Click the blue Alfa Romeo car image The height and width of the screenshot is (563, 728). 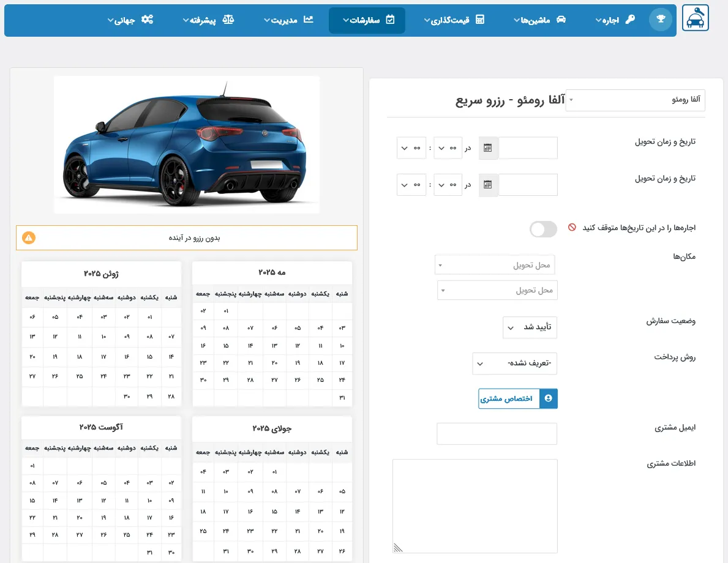(187, 144)
